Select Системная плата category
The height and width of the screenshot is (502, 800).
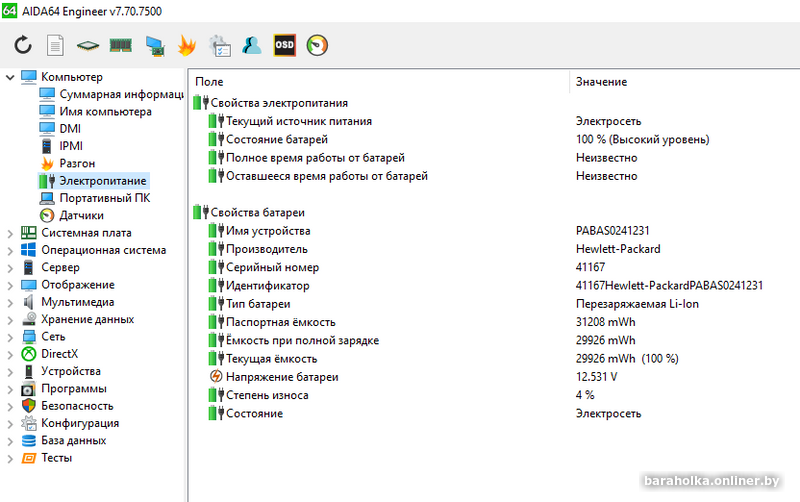tap(86, 233)
